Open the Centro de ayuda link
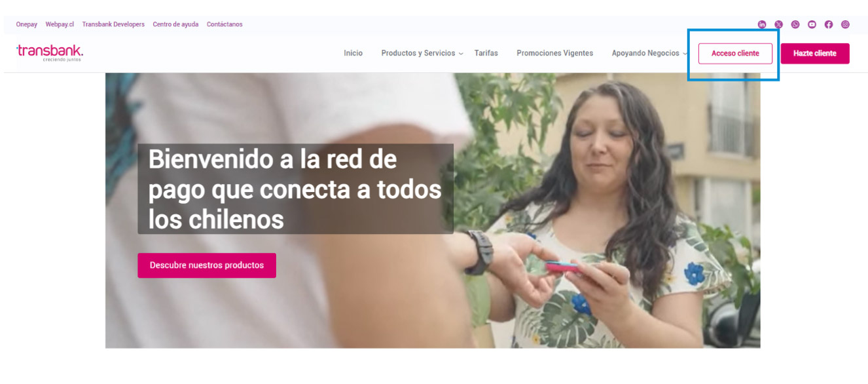 tap(175, 24)
